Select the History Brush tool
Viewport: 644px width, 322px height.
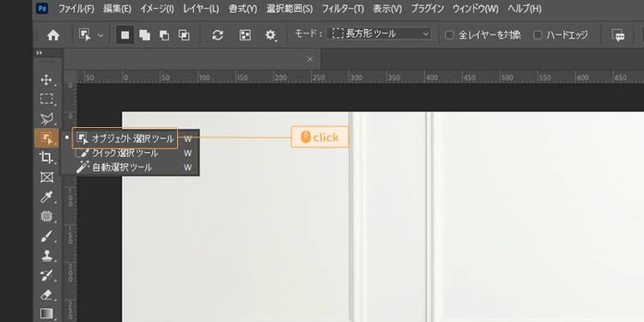point(46,275)
